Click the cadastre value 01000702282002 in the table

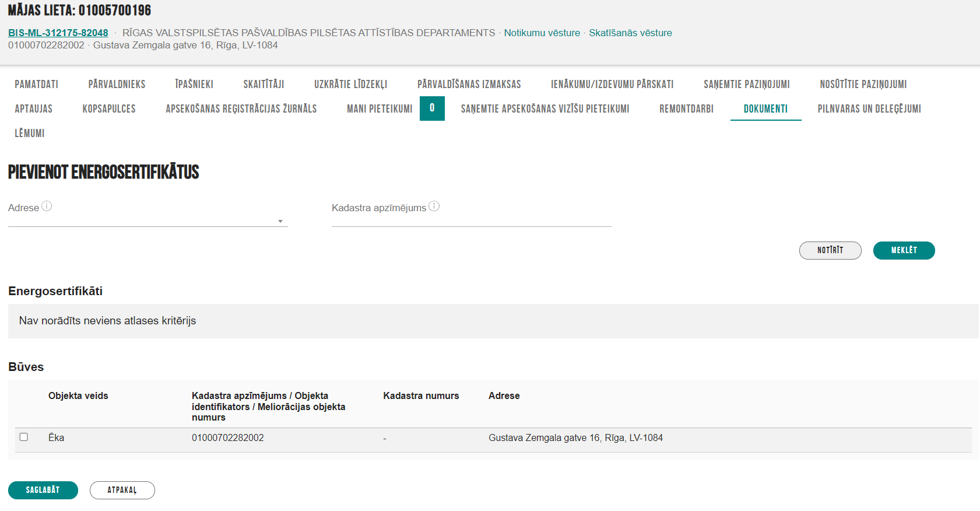click(228, 437)
